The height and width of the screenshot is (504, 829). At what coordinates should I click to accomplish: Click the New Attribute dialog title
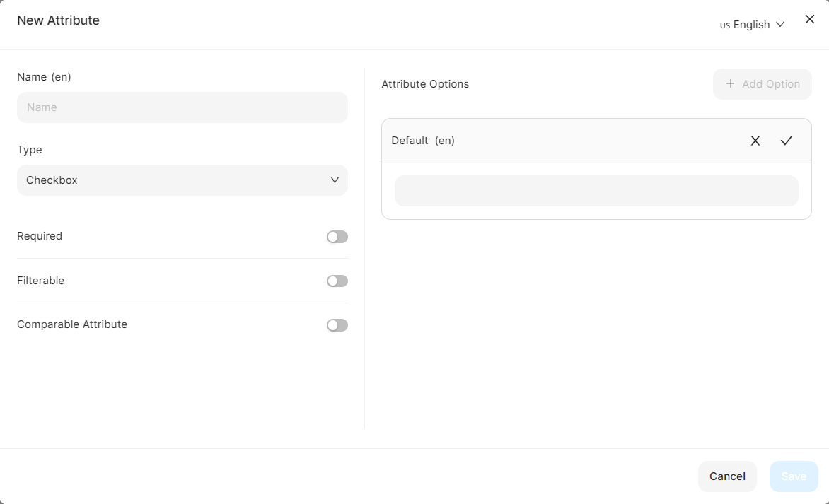pos(58,20)
